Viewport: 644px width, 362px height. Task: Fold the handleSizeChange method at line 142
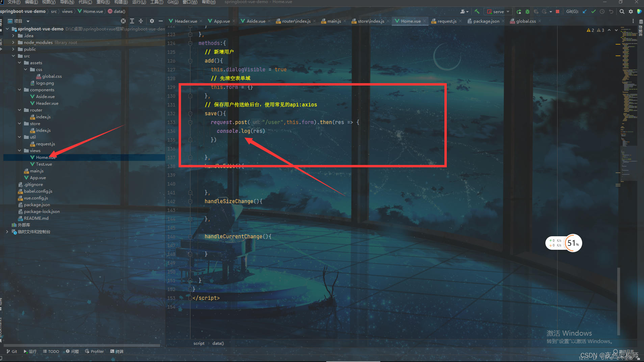190,201
